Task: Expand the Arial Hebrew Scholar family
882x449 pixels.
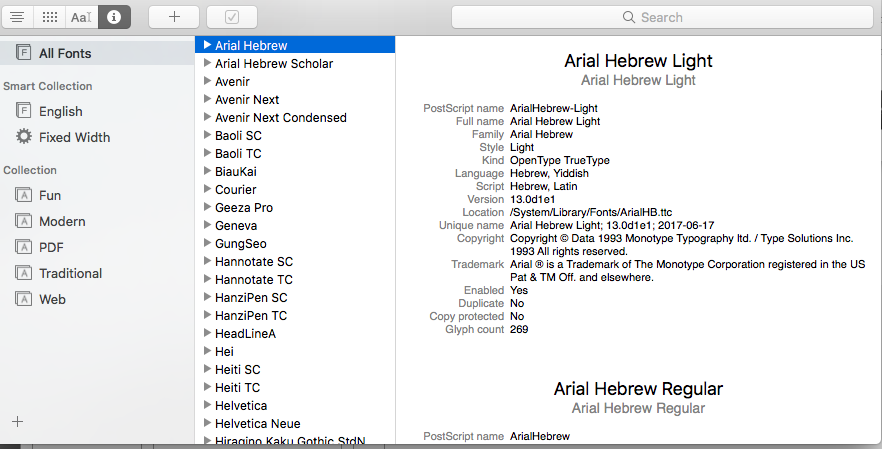Action: tap(208, 62)
